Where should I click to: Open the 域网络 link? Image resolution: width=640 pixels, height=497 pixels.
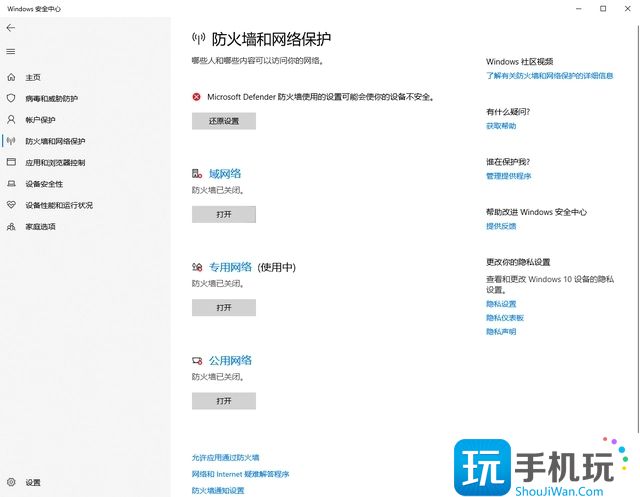click(225, 174)
